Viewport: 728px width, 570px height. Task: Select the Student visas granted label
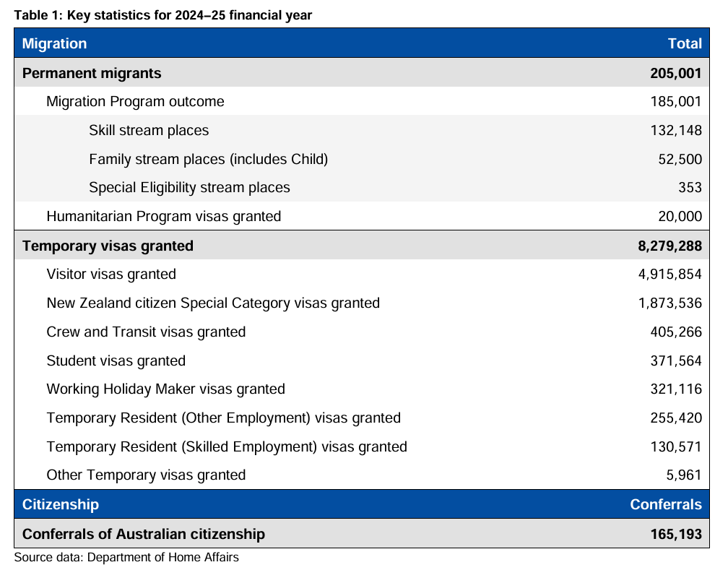click(x=116, y=360)
